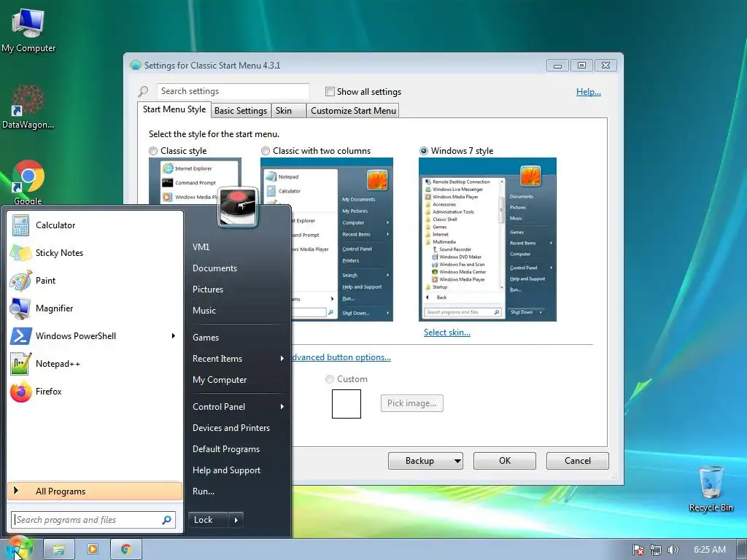Click the Select skin... link
The image size is (747, 560).
click(447, 332)
